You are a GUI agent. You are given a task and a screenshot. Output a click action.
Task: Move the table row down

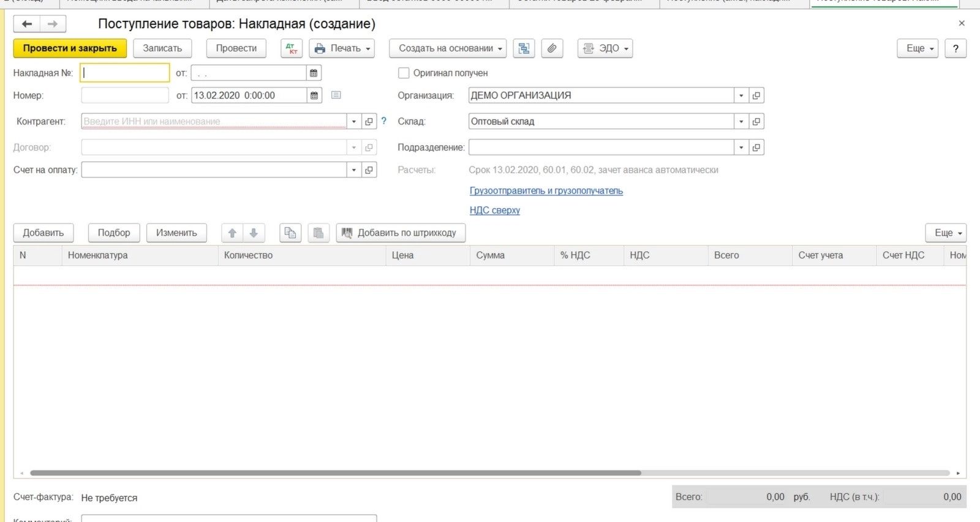click(254, 233)
